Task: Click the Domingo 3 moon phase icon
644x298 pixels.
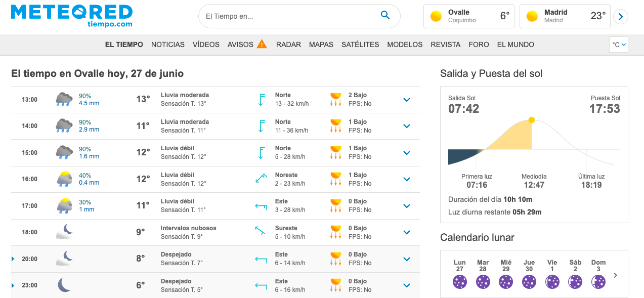Action: 598,282
